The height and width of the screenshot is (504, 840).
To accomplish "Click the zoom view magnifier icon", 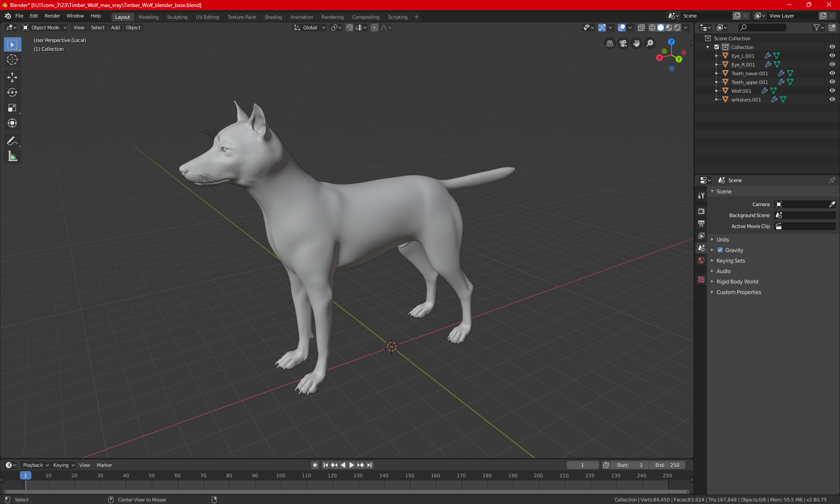I will (x=650, y=43).
